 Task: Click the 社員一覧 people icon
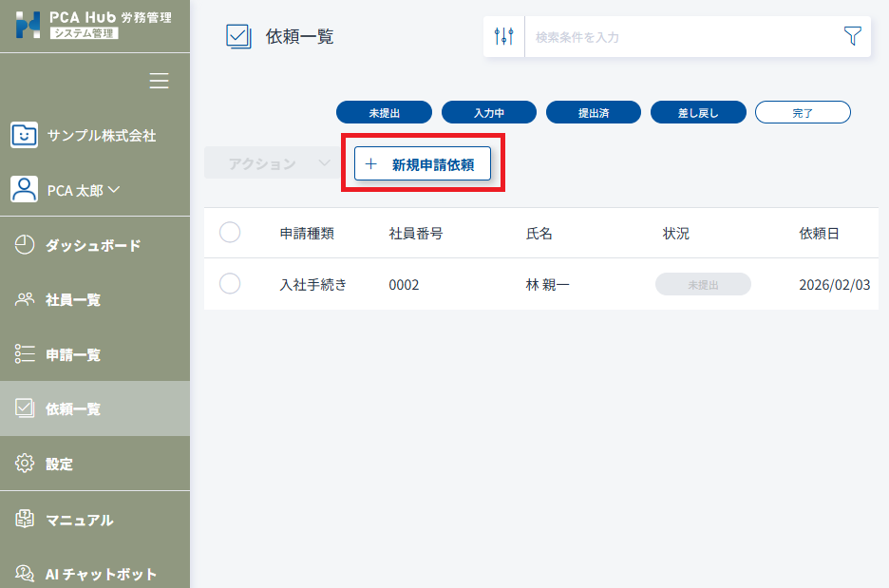pyautogui.click(x=25, y=300)
